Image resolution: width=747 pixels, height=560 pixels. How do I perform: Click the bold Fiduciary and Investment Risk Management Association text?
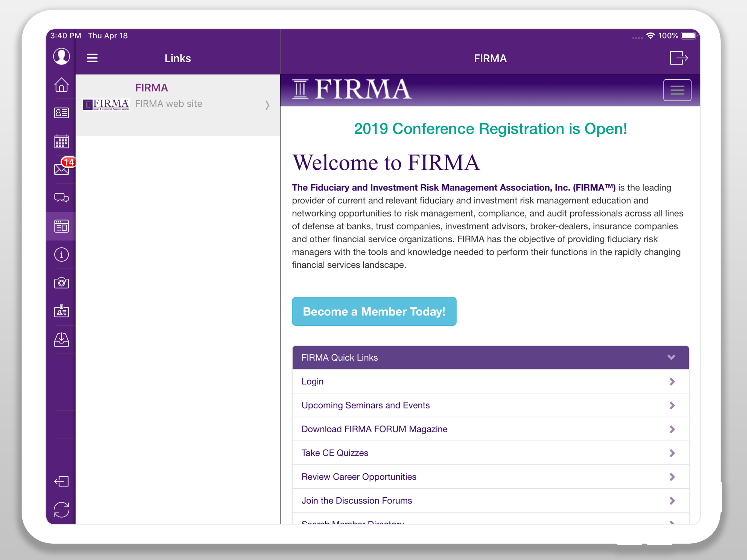[x=454, y=188]
